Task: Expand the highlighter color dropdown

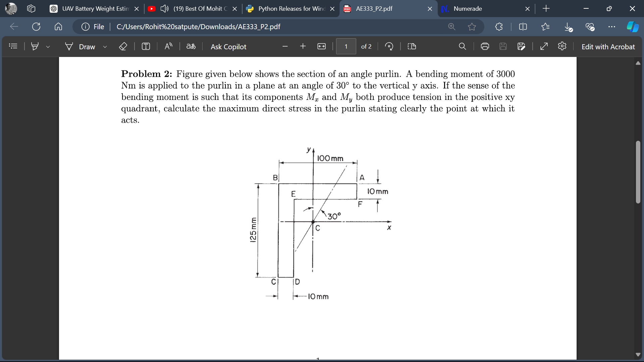Action: click(x=48, y=47)
